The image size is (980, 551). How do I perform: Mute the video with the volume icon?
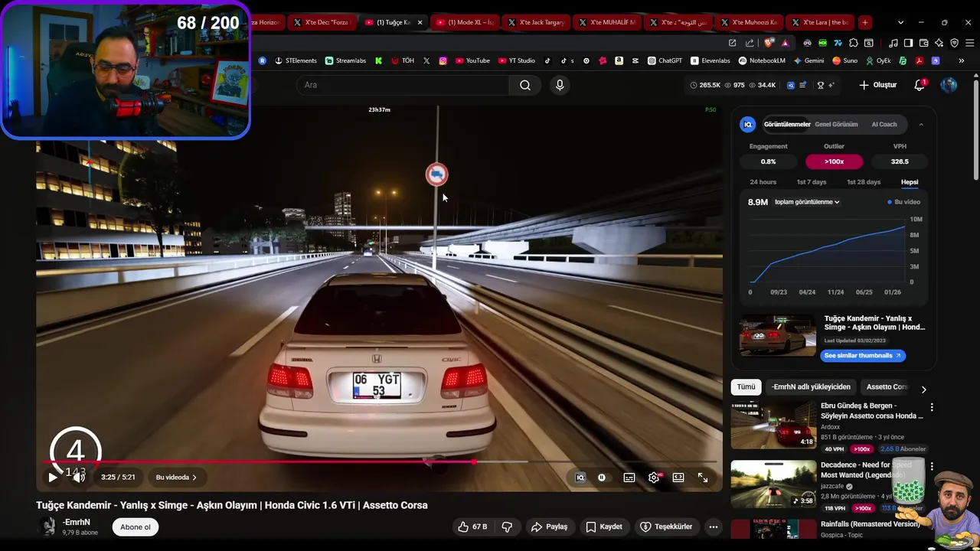click(x=79, y=478)
